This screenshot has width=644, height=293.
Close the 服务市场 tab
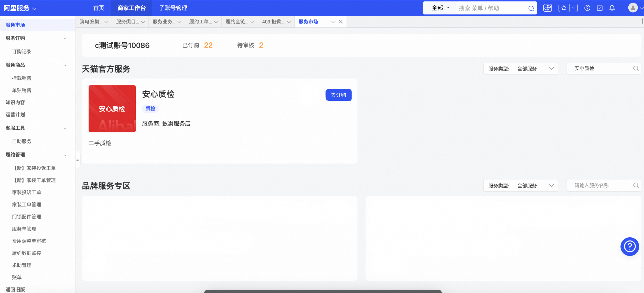(341, 22)
